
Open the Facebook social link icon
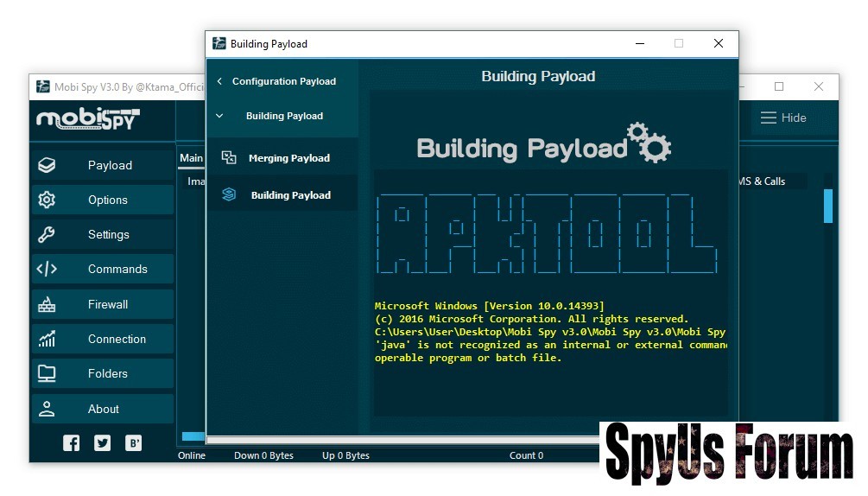72,443
